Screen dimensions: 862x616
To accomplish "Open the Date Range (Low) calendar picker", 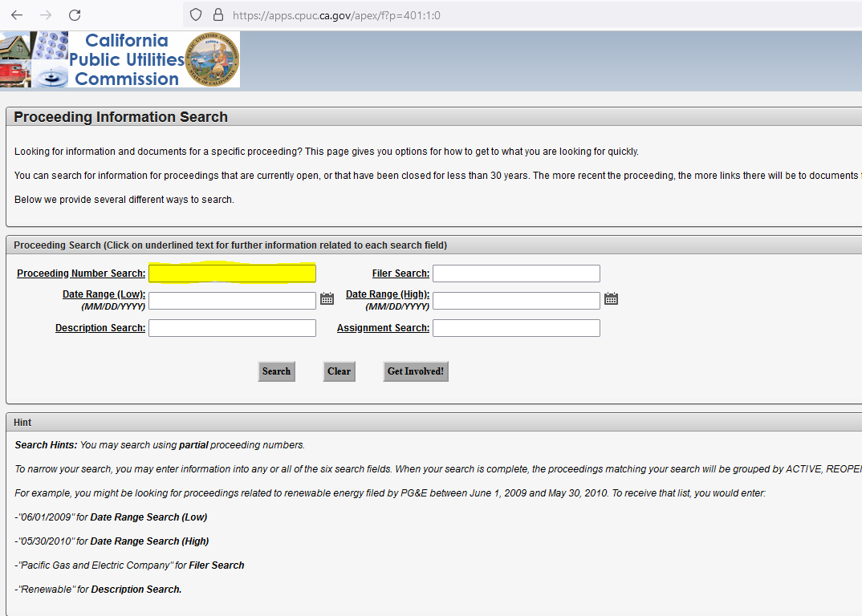I will coord(327,298).
